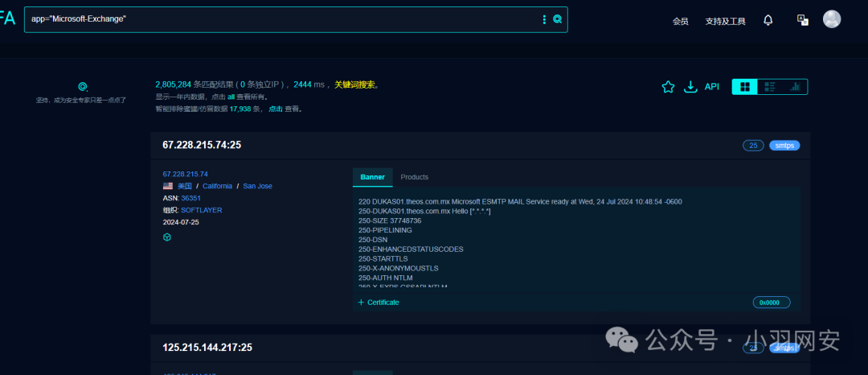
Task: Click the cube icon under date 2024-07-25
Action: coord(166,237)
